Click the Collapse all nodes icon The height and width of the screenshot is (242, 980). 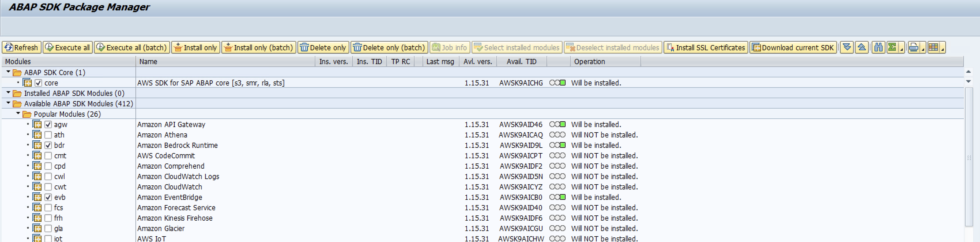862,47
